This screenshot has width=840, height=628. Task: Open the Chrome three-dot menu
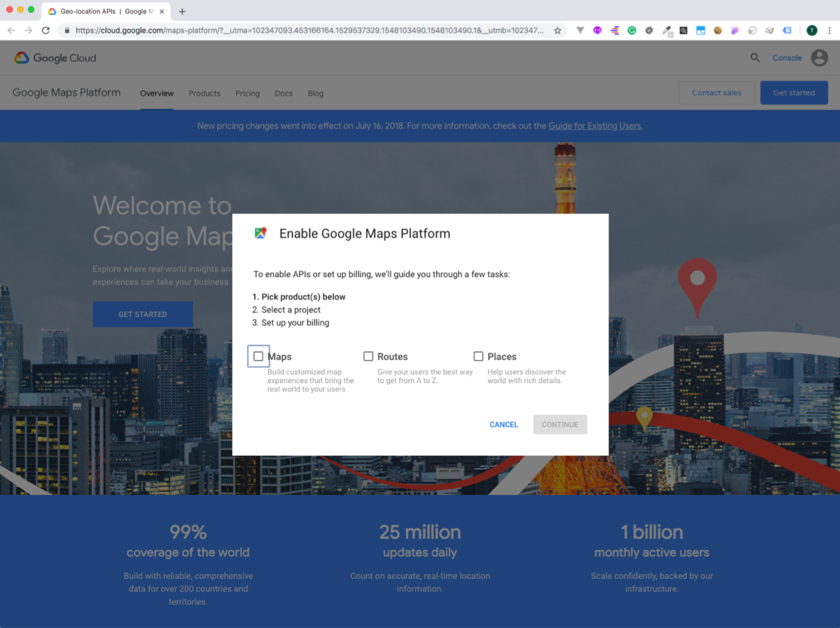coord(829,30)
